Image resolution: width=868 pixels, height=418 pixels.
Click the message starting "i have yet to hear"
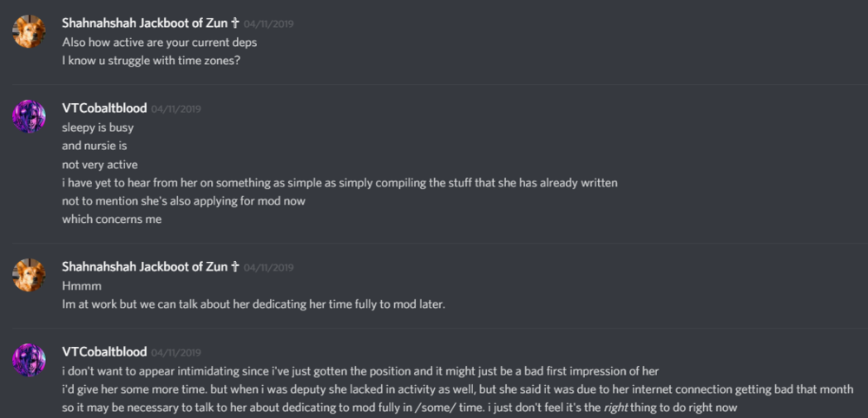coord(339,183)
